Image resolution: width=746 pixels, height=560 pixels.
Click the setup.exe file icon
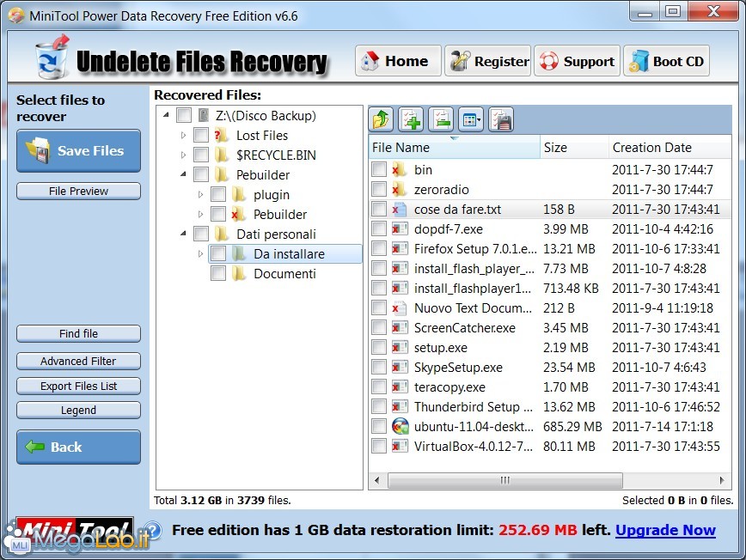click(400, 348)
